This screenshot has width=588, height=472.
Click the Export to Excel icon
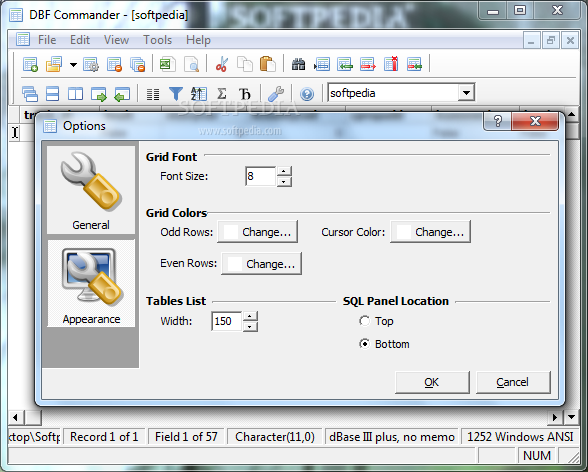point(168,64)
